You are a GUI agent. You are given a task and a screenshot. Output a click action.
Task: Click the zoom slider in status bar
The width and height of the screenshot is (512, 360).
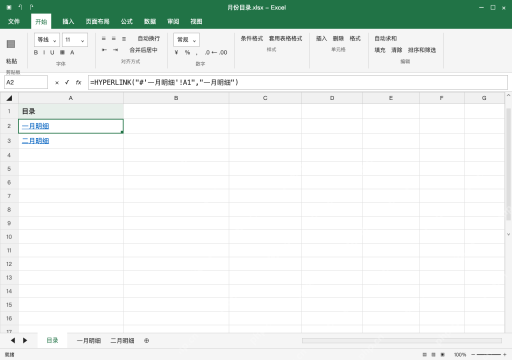(489, 355)
